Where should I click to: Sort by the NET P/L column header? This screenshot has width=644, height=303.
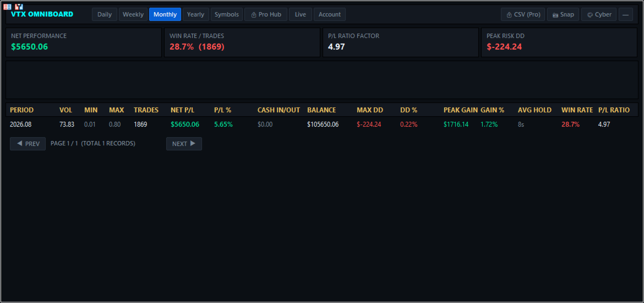click(x=182, y=110)
